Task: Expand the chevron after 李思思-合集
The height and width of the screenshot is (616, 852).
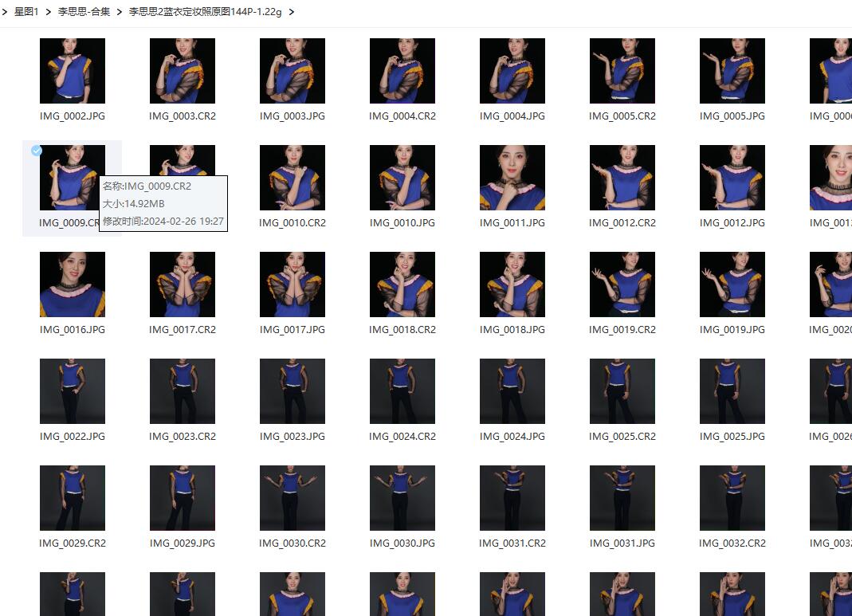Action: [119, 11]
